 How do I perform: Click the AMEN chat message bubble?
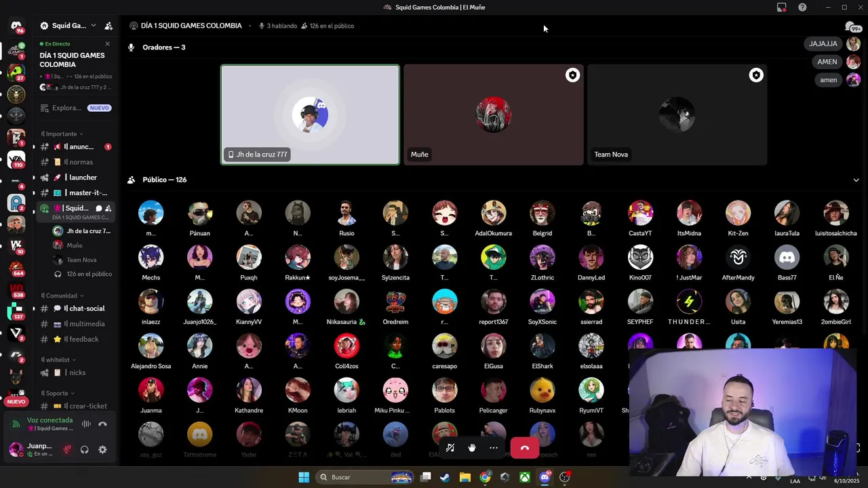pyautogui.click(x=827, y=62)
